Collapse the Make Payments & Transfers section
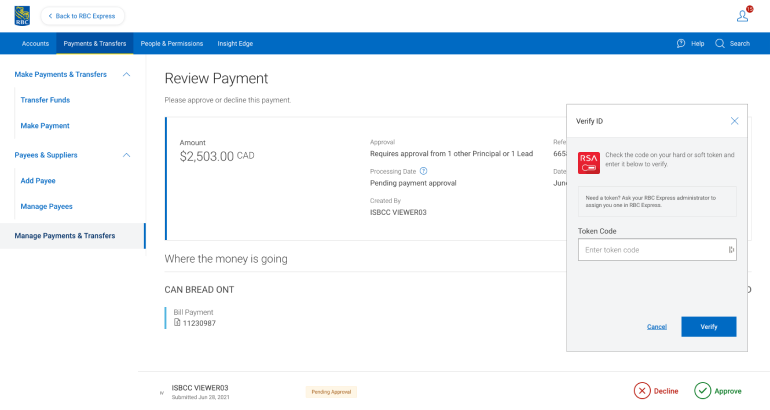Screen dimensions: 770x410 click(x=126, y=75)
